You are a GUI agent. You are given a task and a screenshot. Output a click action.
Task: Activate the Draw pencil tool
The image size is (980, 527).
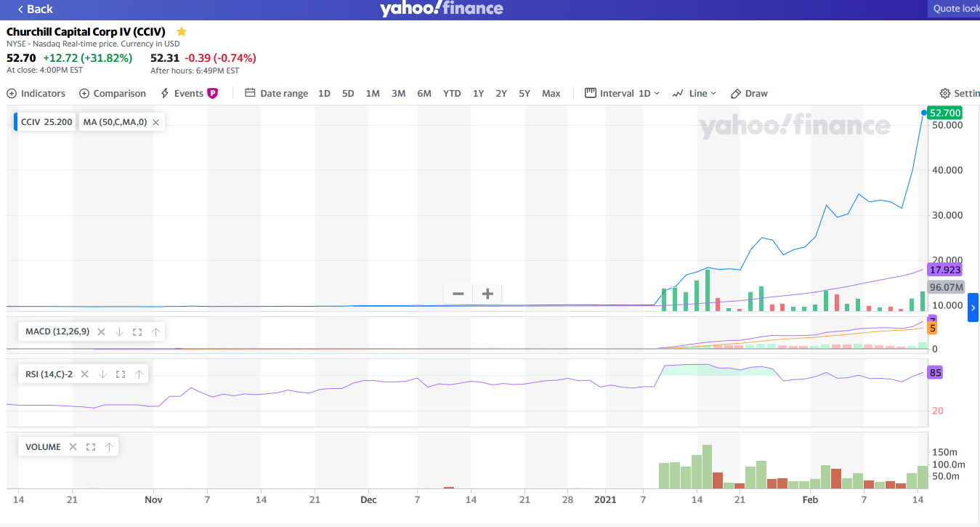(749, 93)
